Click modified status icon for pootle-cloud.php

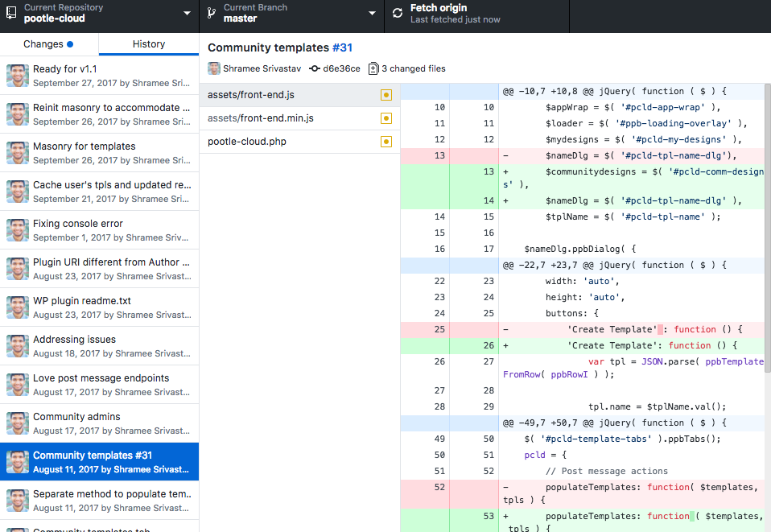coord(386,142)
